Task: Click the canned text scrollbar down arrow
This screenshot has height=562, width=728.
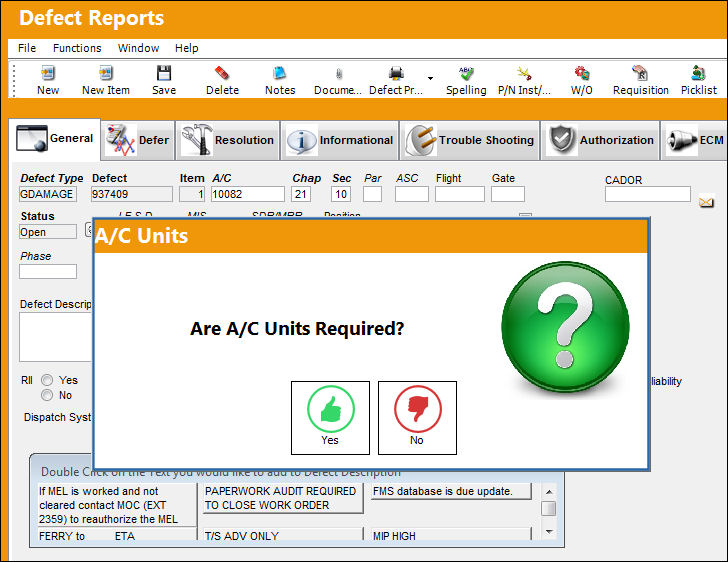Action: (x=549, y=532)
